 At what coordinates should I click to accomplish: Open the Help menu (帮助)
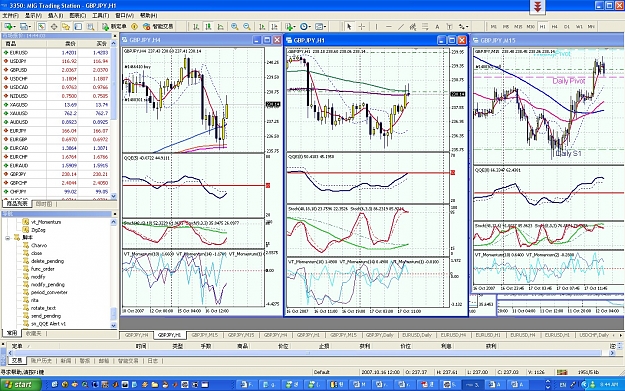[x=148, y=16]
